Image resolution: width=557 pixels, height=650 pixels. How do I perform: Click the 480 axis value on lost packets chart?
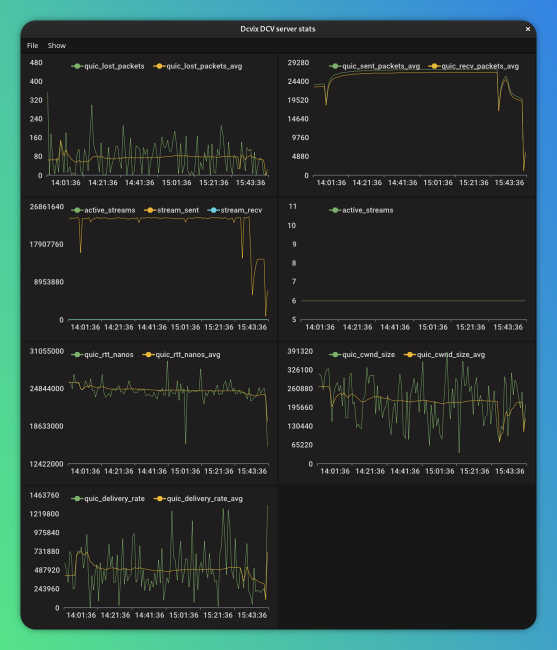point(36,63)
